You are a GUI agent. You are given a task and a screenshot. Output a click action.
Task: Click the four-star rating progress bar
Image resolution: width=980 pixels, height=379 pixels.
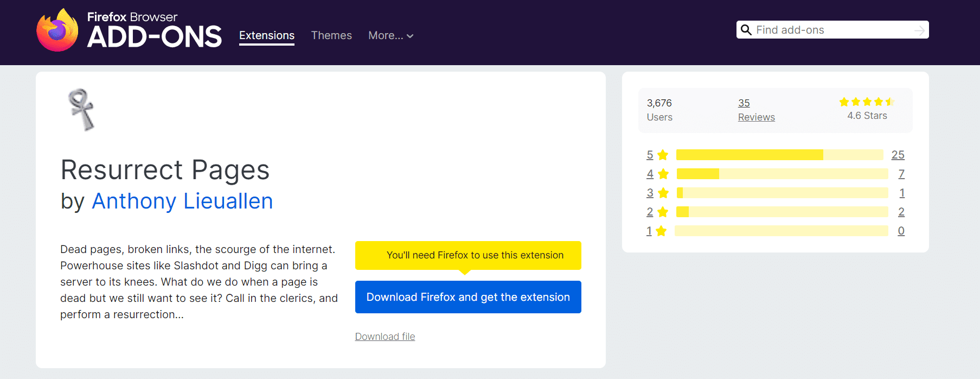[782, 174]
